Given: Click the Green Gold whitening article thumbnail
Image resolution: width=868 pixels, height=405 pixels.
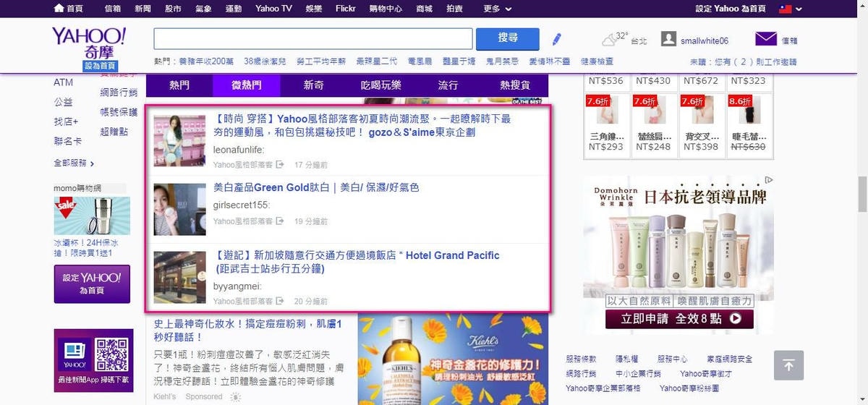Looking at the screenshot, I should click(179, 209).
